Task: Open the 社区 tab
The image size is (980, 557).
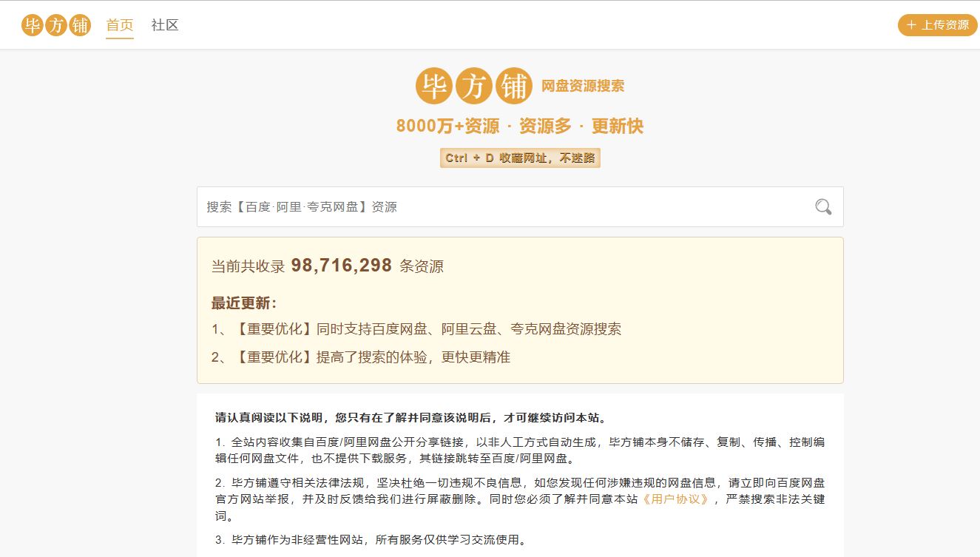Action: tap(163, 24)
